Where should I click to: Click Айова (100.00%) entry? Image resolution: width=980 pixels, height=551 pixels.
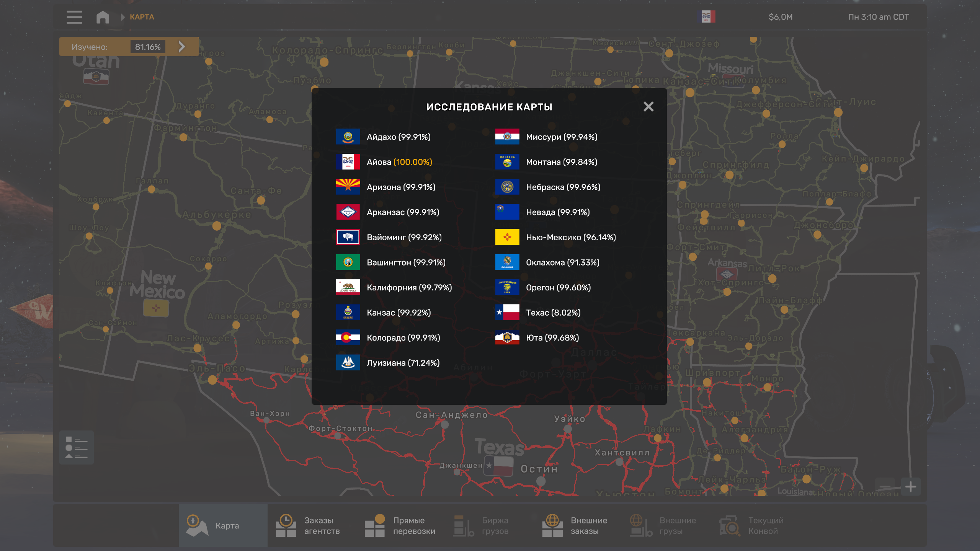click(399, 162)
